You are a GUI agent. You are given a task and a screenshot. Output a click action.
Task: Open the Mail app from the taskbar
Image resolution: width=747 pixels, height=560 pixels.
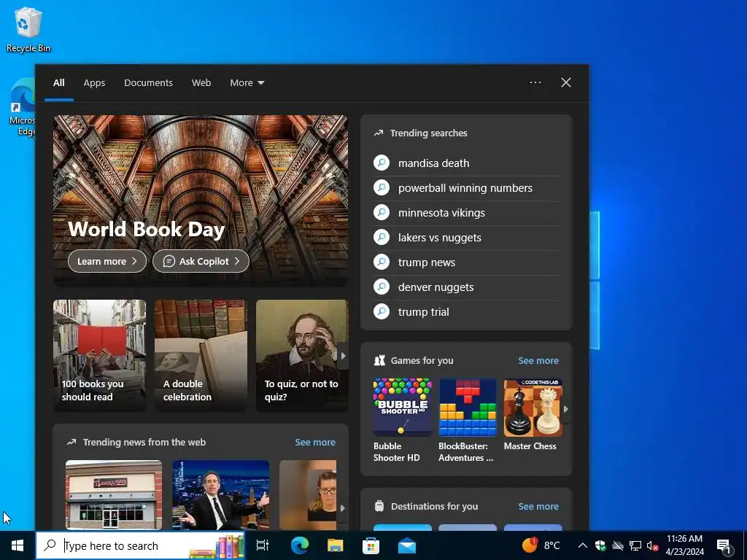(x=407, y=545)
